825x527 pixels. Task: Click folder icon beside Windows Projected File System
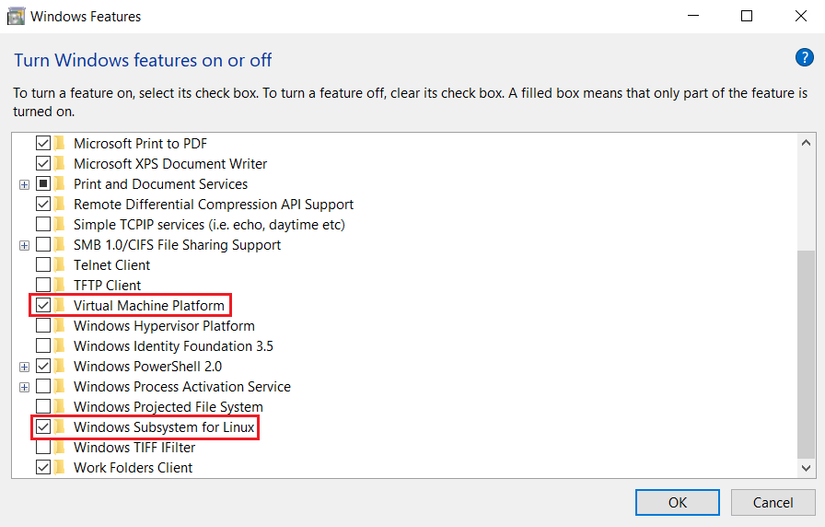point(60,407)
